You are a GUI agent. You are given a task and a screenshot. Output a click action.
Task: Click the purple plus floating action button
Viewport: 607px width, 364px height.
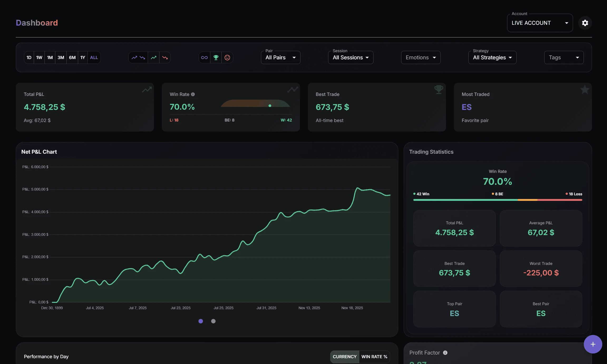(x=593, y=344)
